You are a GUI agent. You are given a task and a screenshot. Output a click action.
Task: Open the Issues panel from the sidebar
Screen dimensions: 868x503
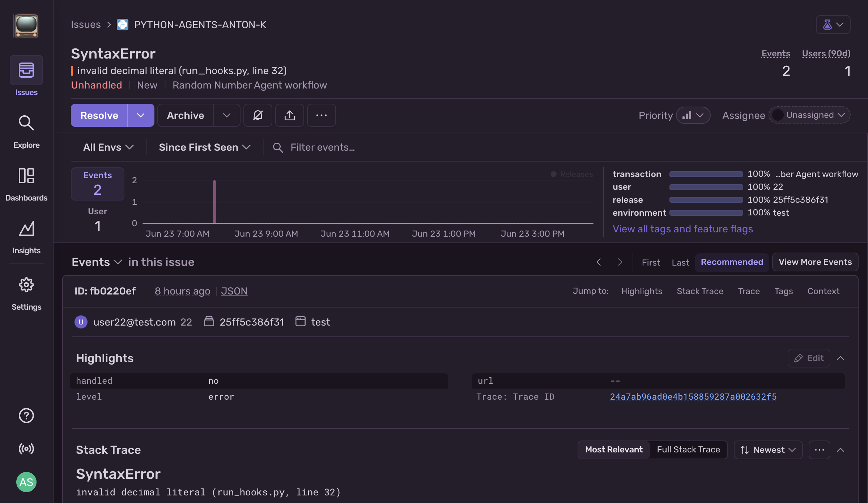coord(26,76)
